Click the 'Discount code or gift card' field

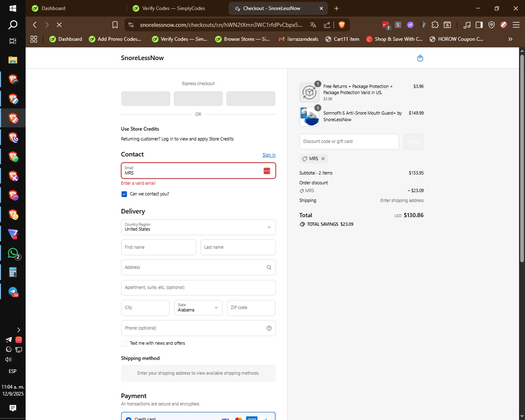(349, 142)
